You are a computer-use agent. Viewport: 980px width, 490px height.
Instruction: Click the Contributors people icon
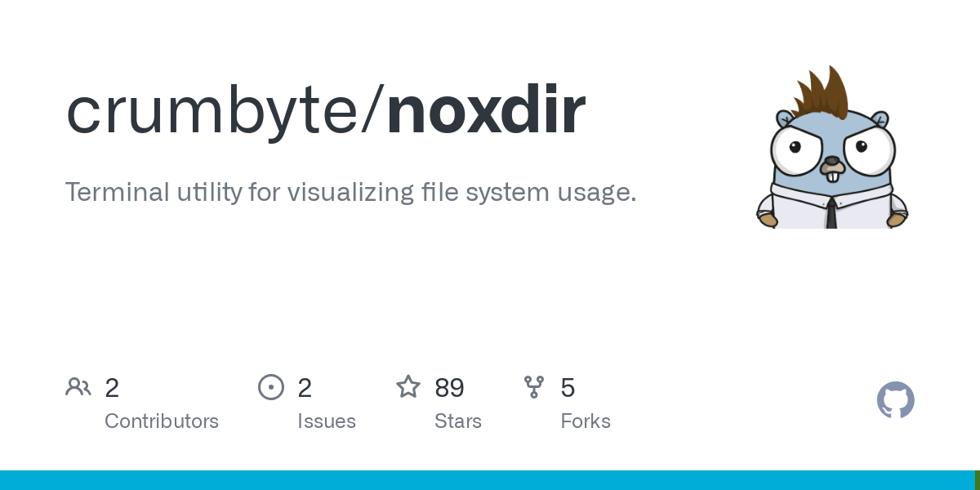point(78,387)
